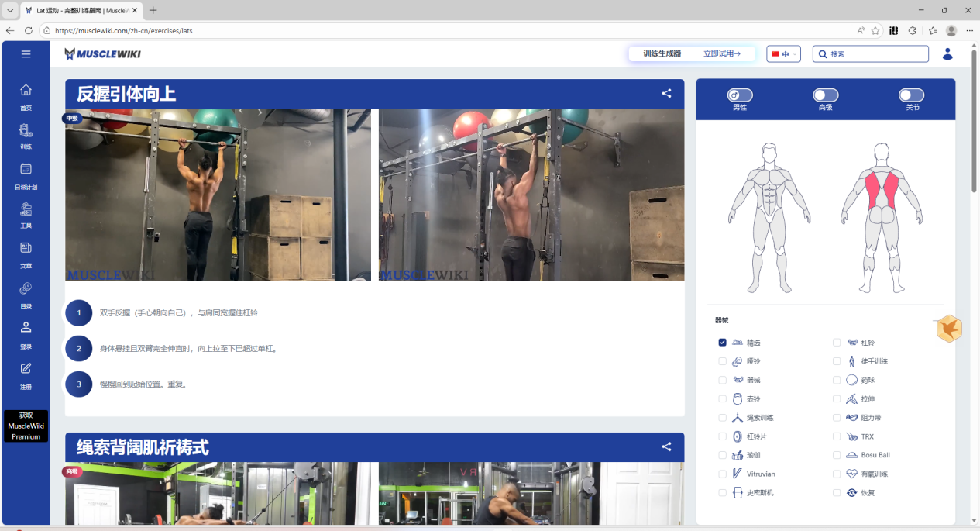Click 获取 MuscleWiki Premium button
Image resolution: width=980 pixels, height=531 pixels.
point(26,426)
